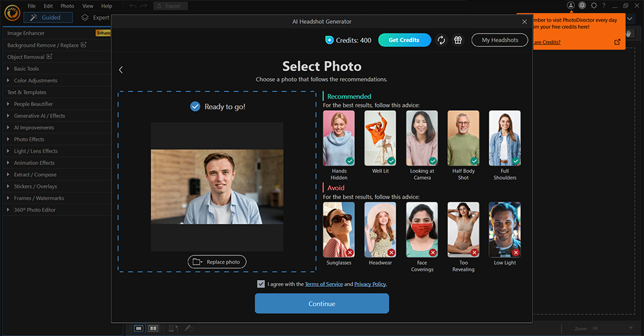
Task: Open the Terms of Service link
Action: pos(324,284)
